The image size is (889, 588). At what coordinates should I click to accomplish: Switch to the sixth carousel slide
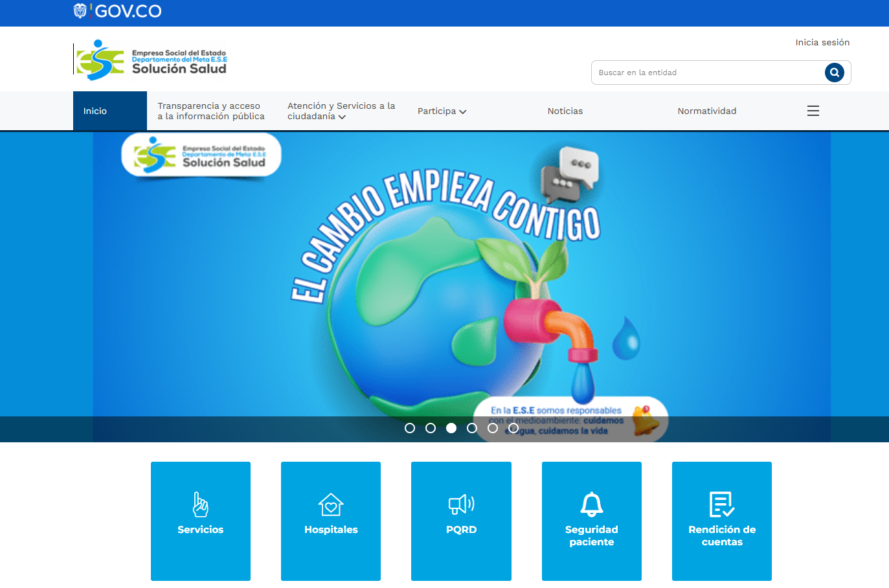(x=513, y=428)
